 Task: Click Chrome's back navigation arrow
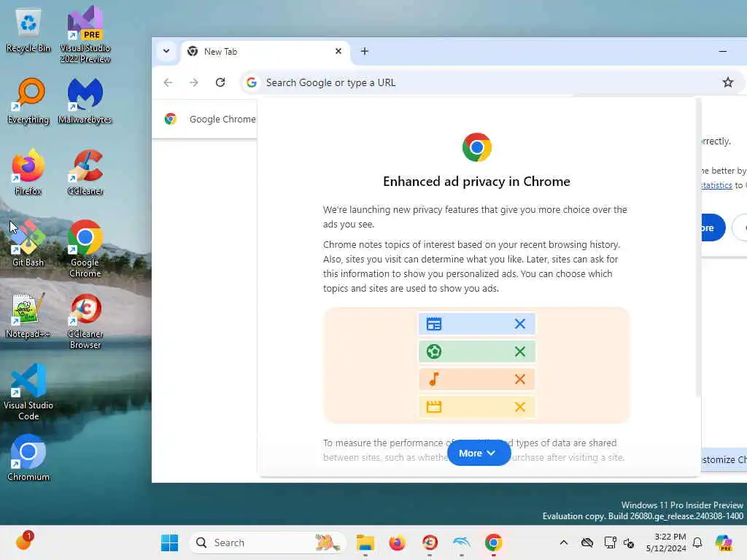click(x=168, y=82)
